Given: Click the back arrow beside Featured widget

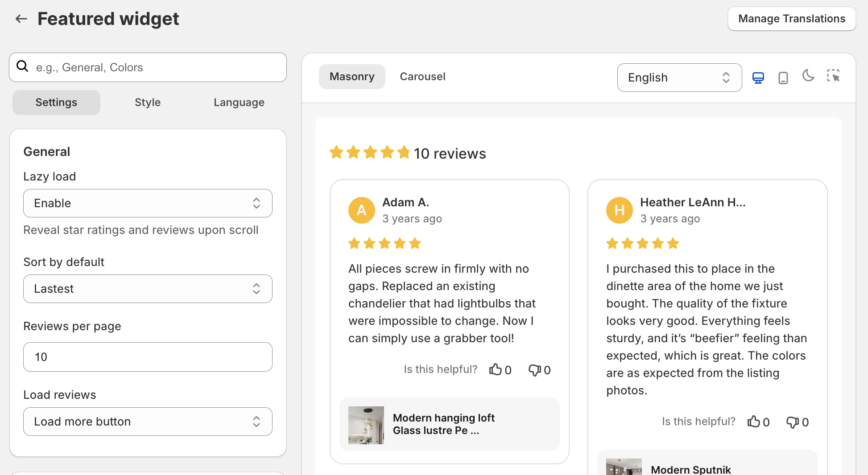Looking at the screenshot, I should click(x=21, y=19).
